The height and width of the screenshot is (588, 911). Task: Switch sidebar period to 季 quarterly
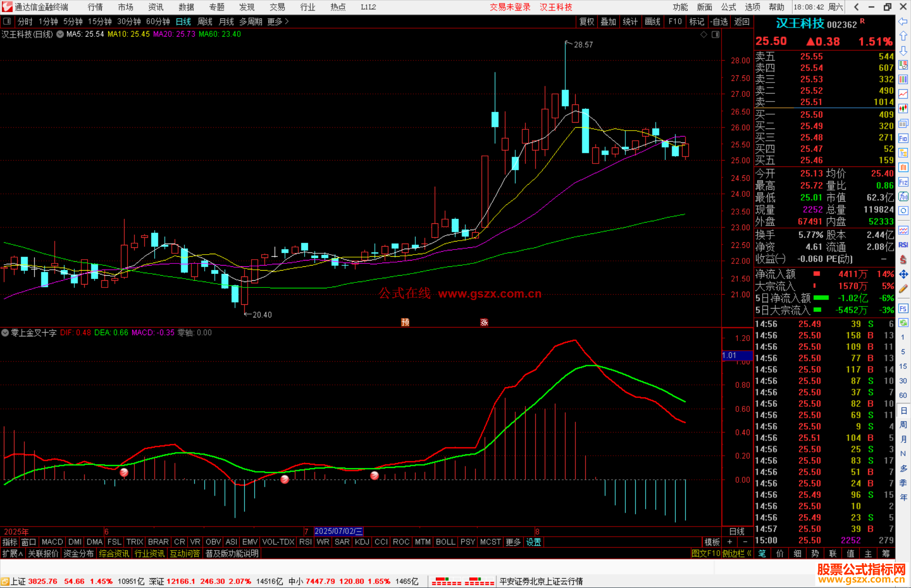(x=903, y=483)
